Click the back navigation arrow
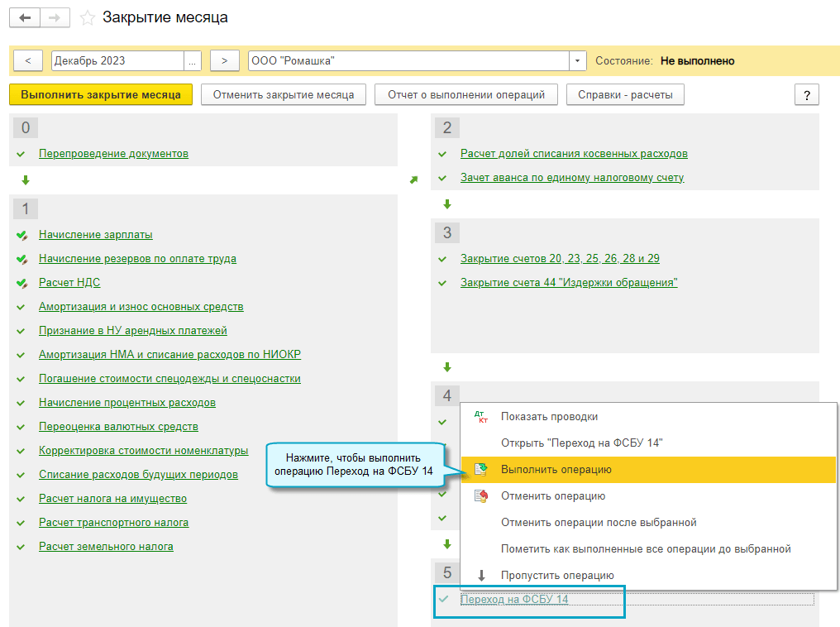This screenshot has width=840, height=627. click(27, 17)
